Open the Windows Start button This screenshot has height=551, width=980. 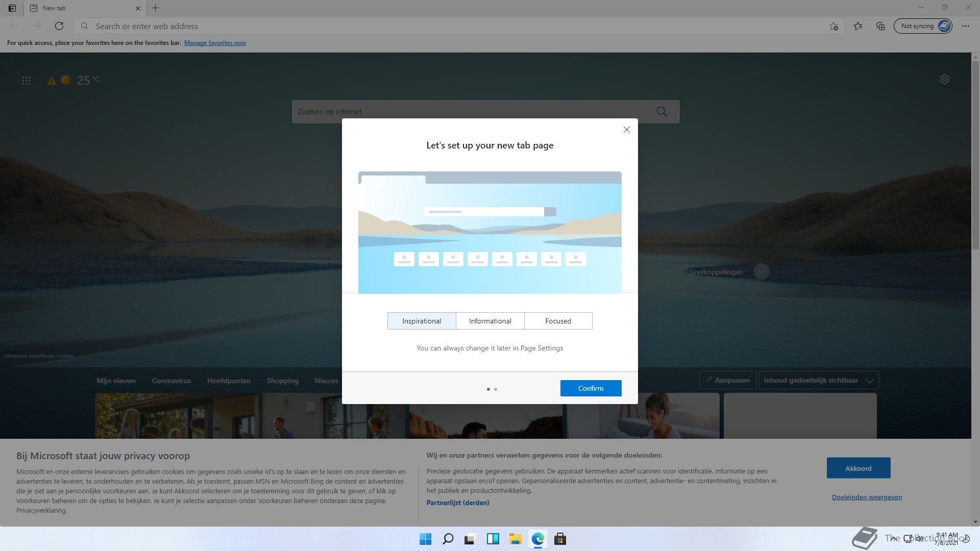(425, 539)
